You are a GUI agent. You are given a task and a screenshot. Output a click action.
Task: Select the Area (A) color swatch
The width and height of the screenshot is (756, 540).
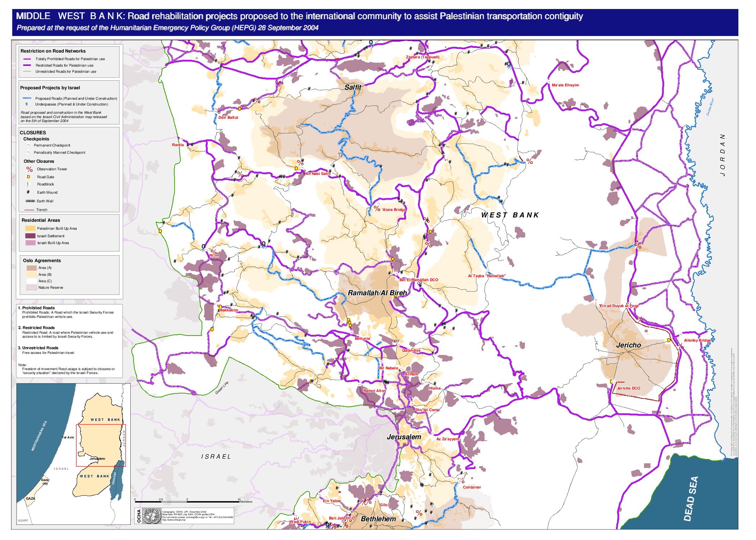[32, 268]
